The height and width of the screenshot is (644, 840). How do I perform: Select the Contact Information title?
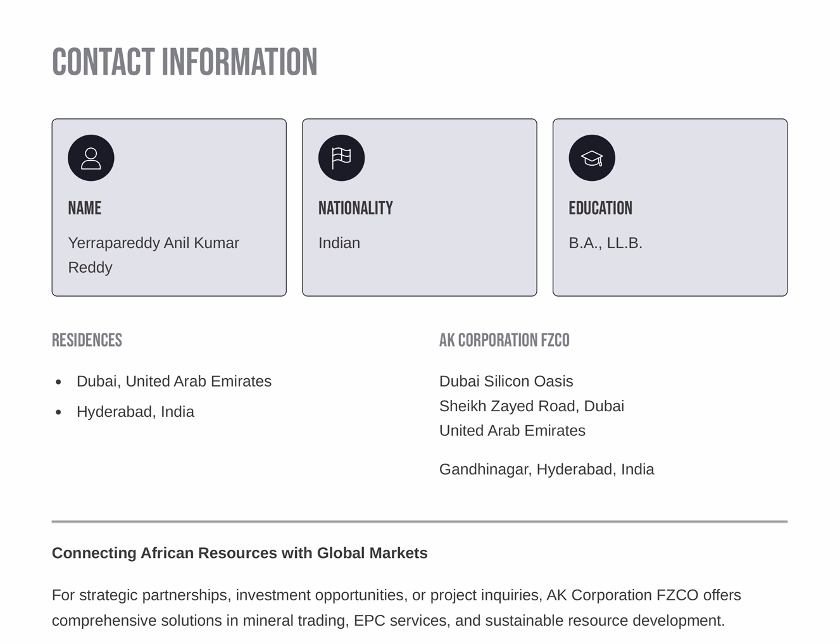(184, 63)
